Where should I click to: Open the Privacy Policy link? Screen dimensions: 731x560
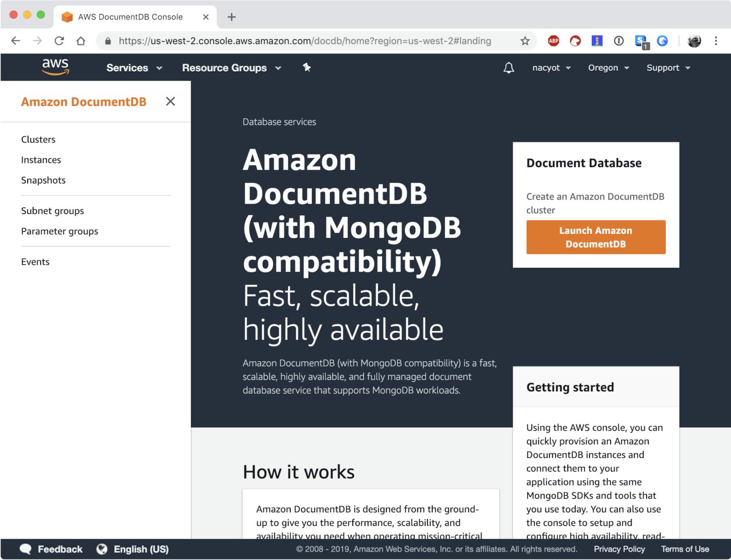click(x=619, y=549)
